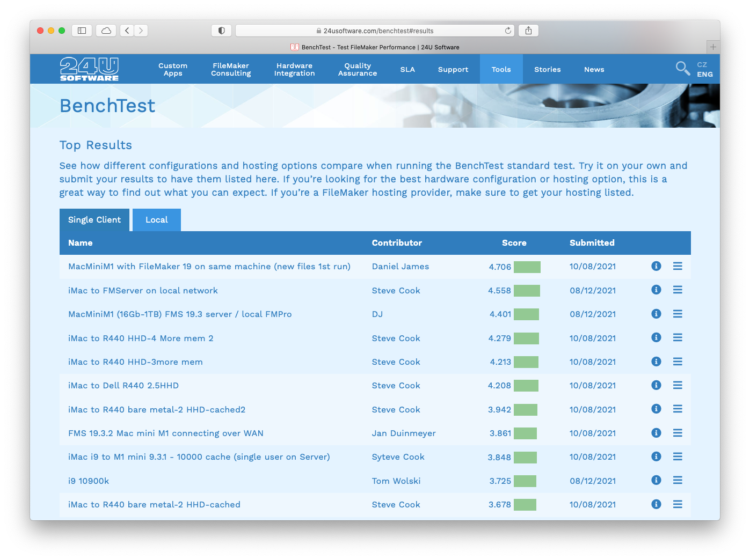Open details list icon for iMac to FMServer row
Image resolution: width=750 pixels, height=560 pixels.
678,290
